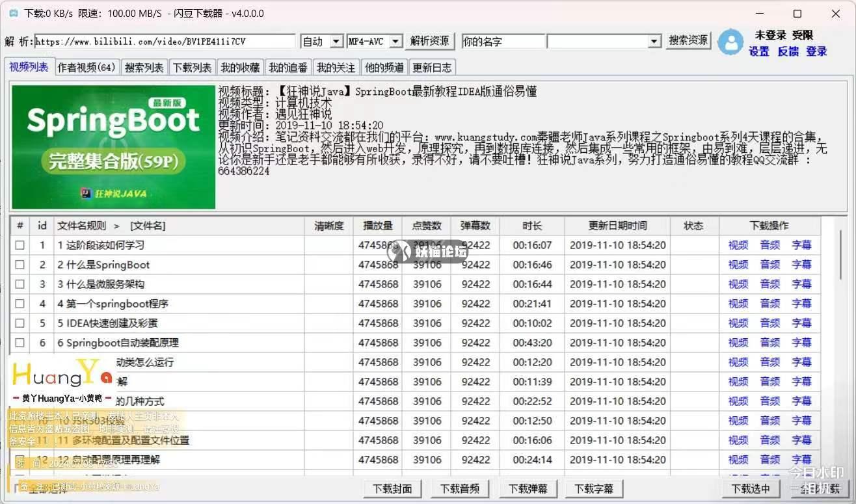Select the 我的关注 tab
The image size is (856, 504).
coord(336,67)
